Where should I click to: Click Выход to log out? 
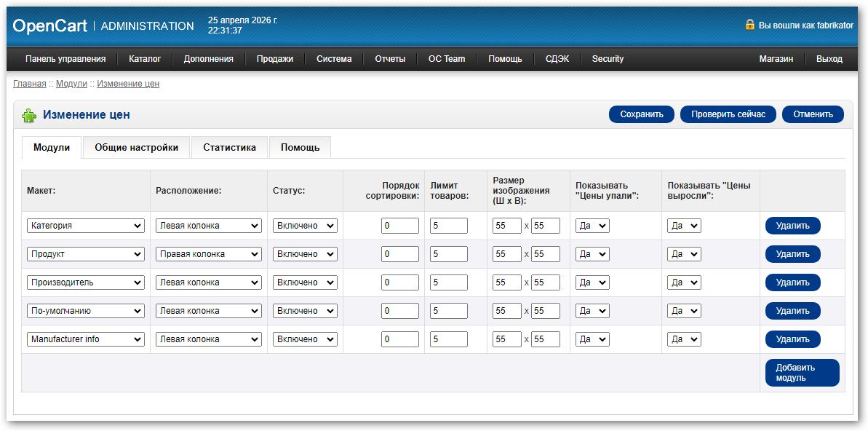[829, 59]
